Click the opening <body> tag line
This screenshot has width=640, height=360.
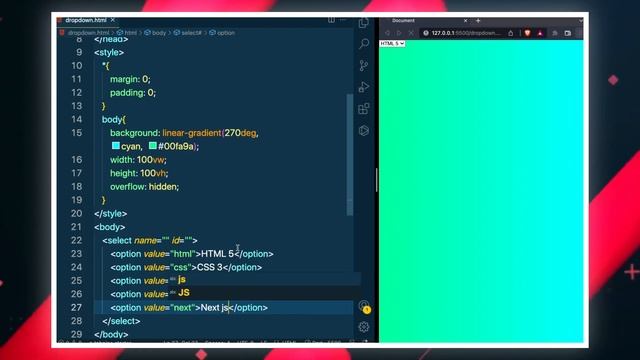(109, 227)
